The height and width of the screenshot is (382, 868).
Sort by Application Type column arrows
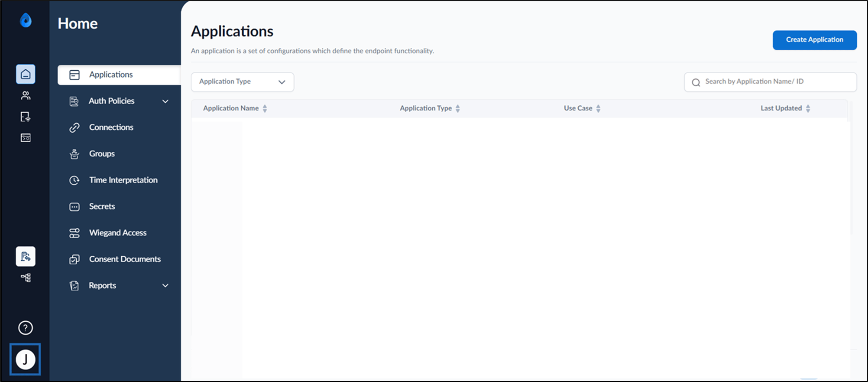458,108
